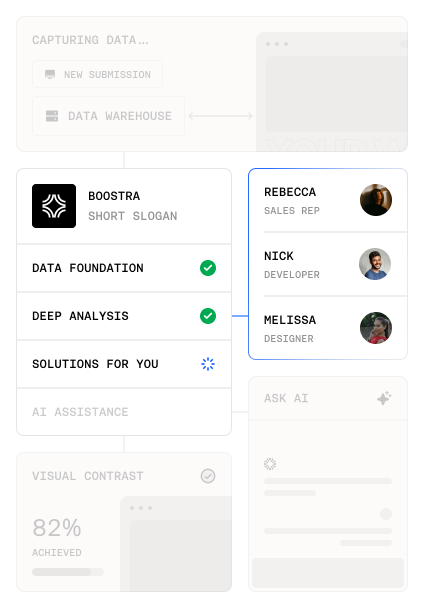Open Melissa's profile avatar
Image resolution: width=424 pixels, height=608 pixels.
(x=376, y=328)
